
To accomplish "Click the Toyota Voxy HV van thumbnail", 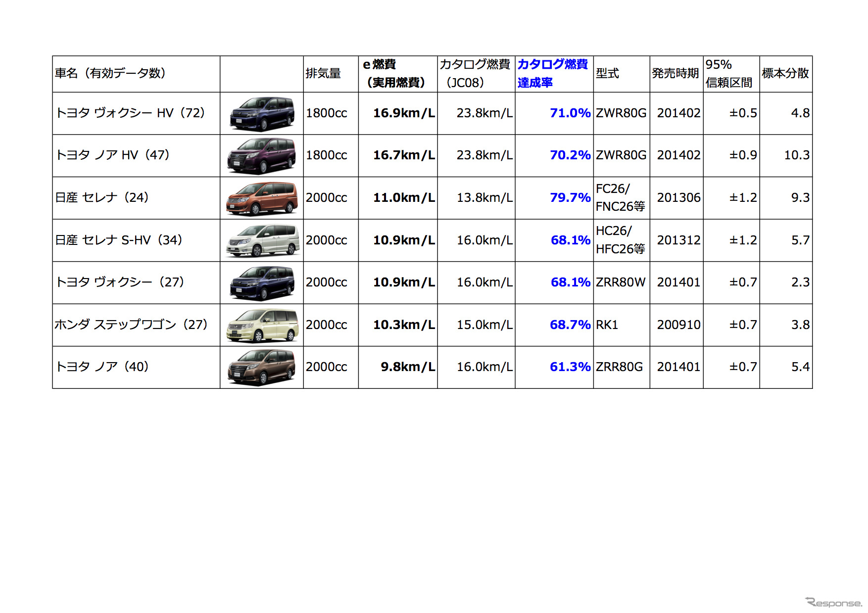I will [262, 114].
